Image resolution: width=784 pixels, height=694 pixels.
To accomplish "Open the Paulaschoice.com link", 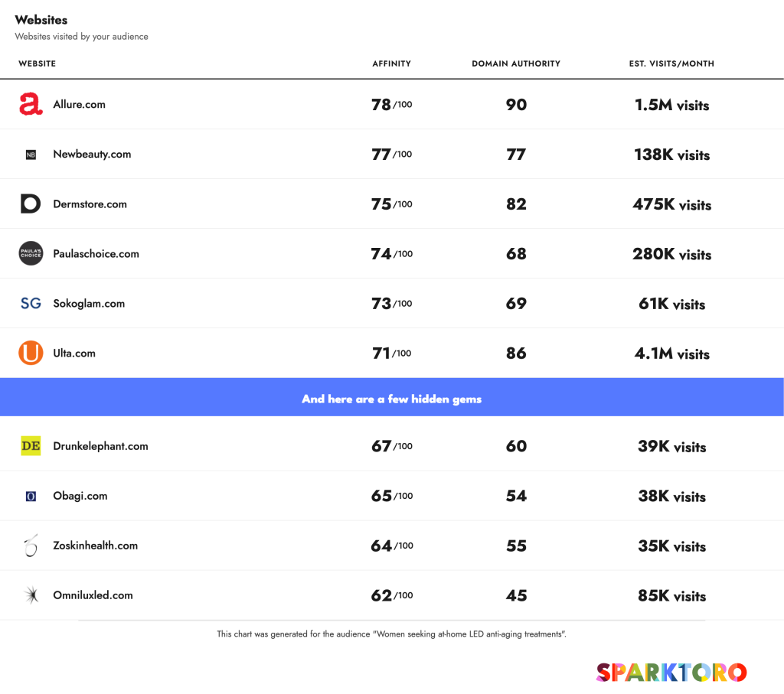I will click(x=96, y=254).
